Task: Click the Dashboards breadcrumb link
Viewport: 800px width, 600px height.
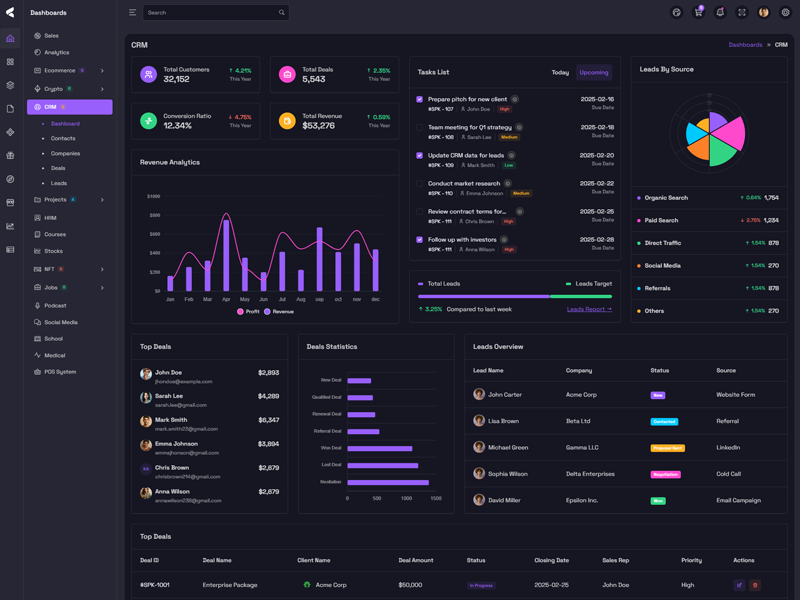Action: point(745,45)
